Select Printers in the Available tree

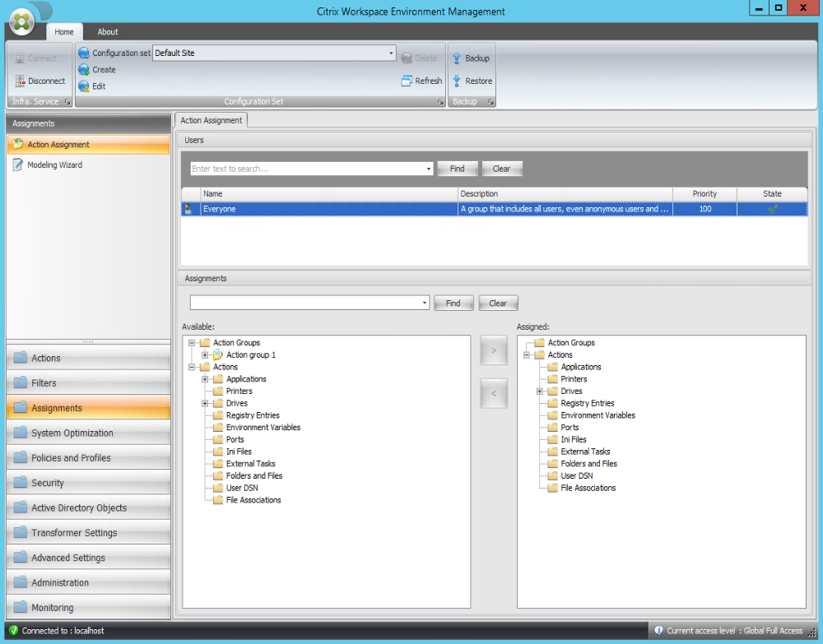tap(239, 391)
